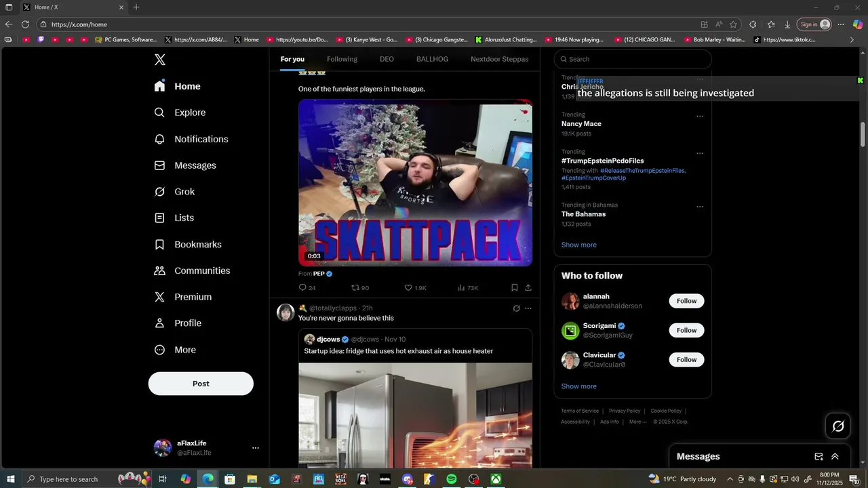This screenshot has height=488, width=868.
Task: Open the djcows quoted post author
Action: pos(328,340)
